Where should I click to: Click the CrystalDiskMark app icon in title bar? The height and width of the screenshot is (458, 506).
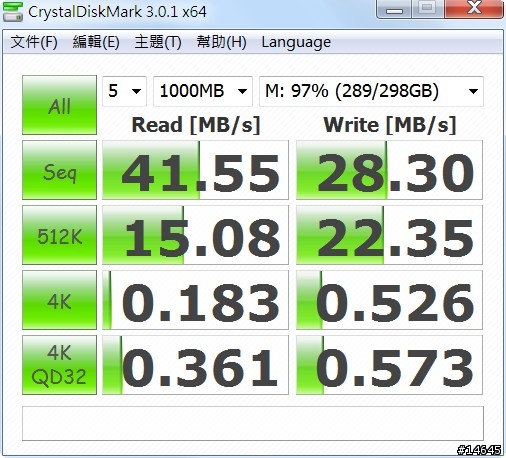[12, 11]
